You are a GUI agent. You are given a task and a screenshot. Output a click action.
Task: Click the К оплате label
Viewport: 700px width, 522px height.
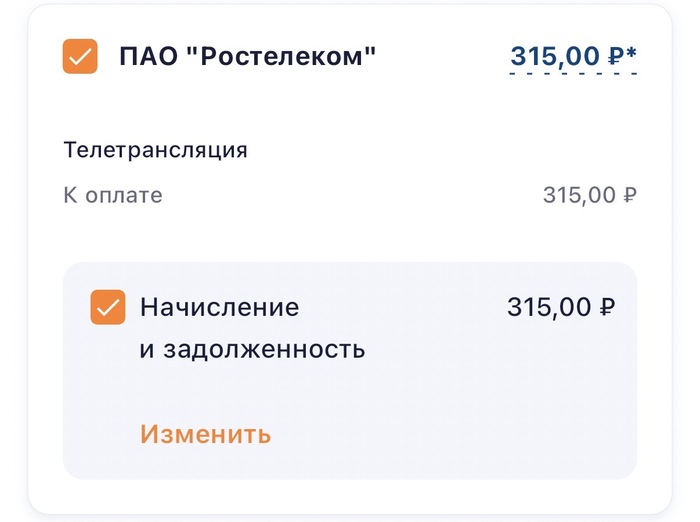tap(112, 195)
